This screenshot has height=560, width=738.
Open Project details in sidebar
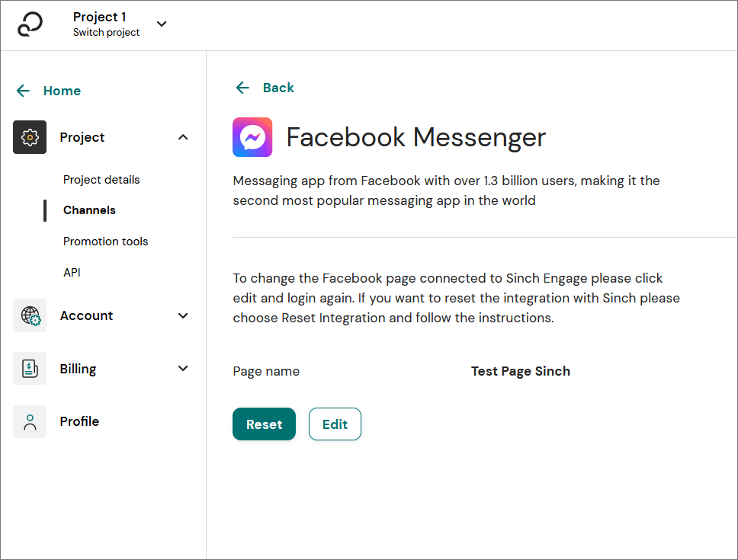click(101, 180)
